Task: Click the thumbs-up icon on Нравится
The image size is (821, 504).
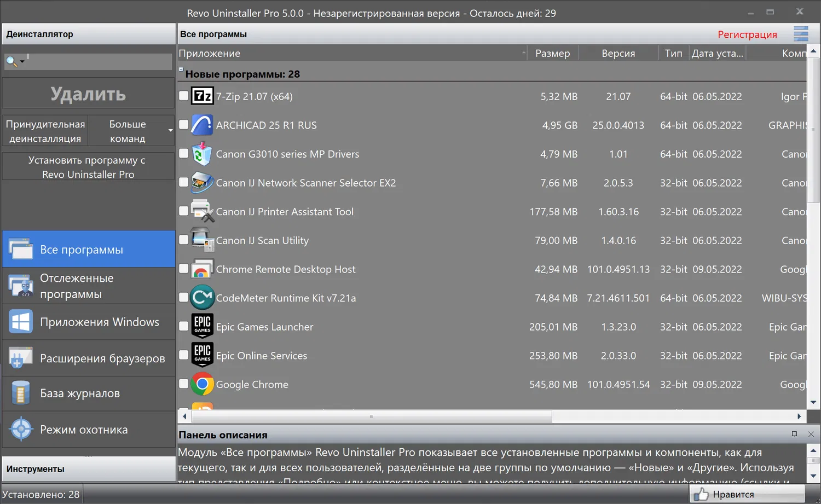Action: pos(701,495)
